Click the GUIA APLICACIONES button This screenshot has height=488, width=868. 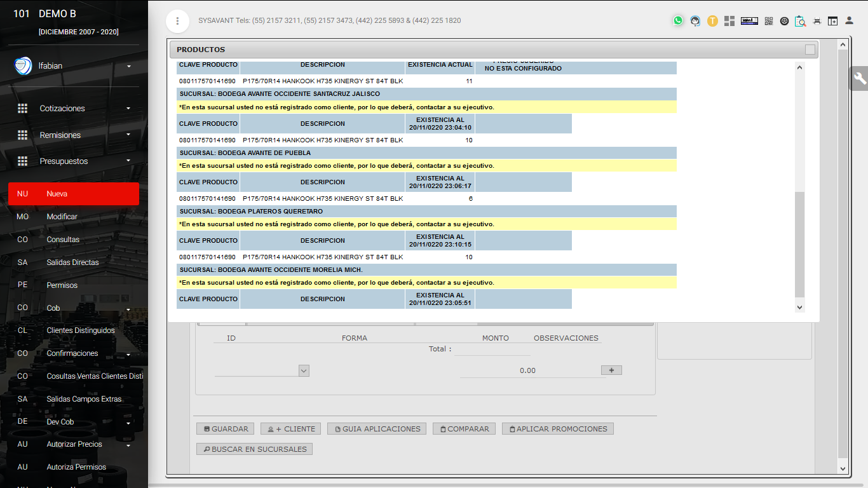(x=377, y=429)
